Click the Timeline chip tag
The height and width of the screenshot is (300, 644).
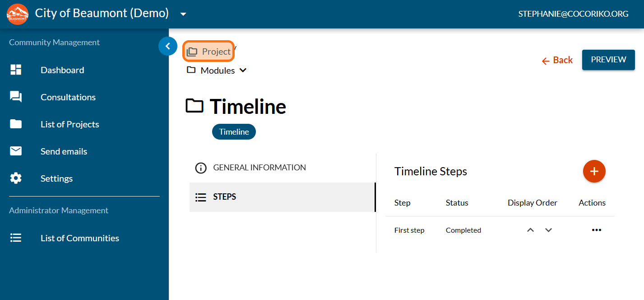click(234, 132)
